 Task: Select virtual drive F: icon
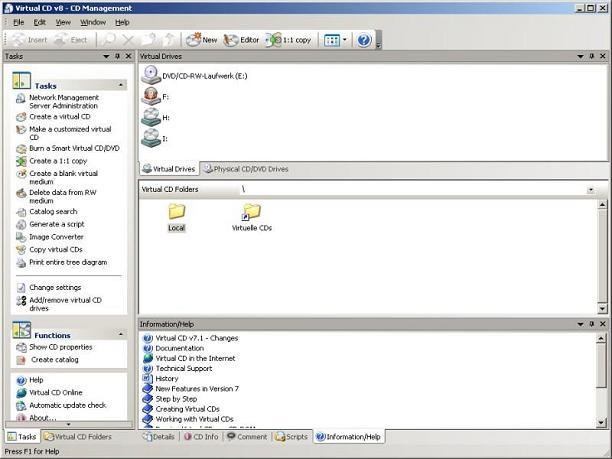coord(150,96)
